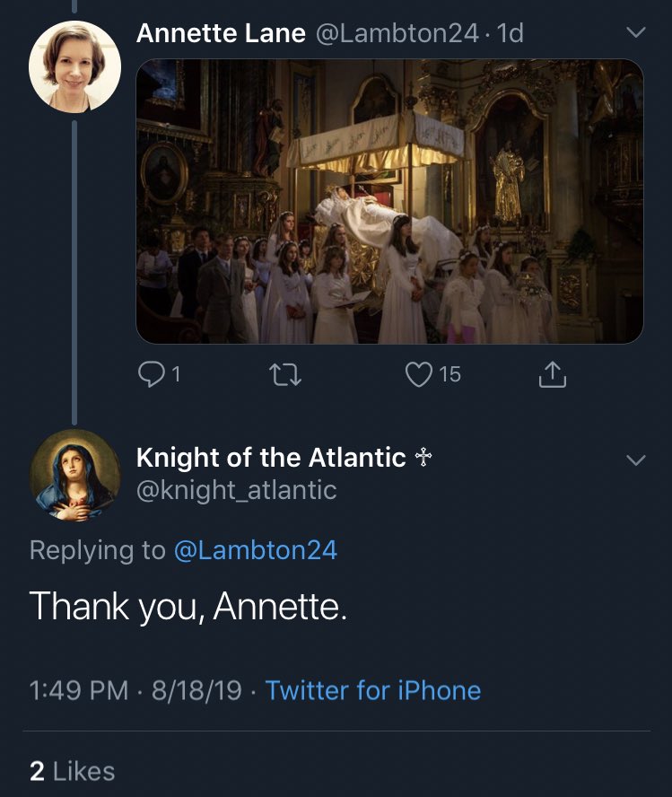672x797 pixels.
Task: View the 2 Likes list
Action: (x=73, y=771)
